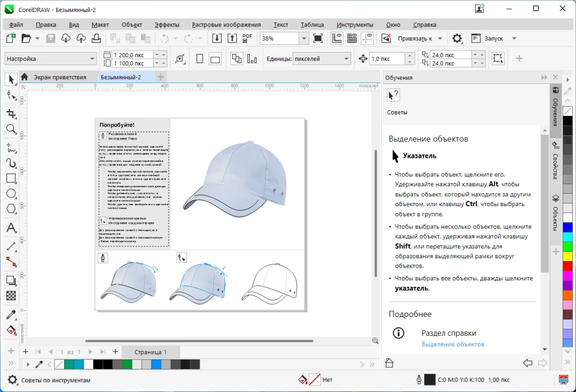Expand the document palette menu arrow
The height and width of the screenshot is (392, 576).
(28, 364)
